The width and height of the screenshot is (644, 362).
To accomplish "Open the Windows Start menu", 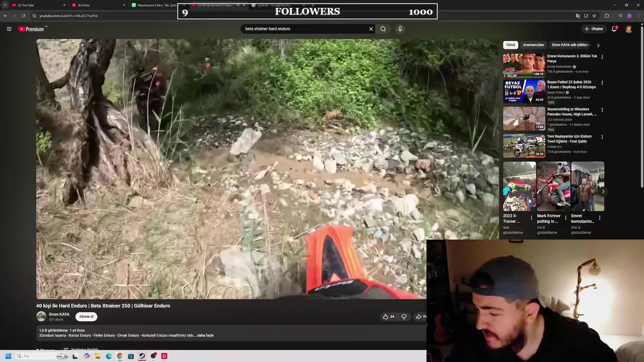I will tap(8, 356).
